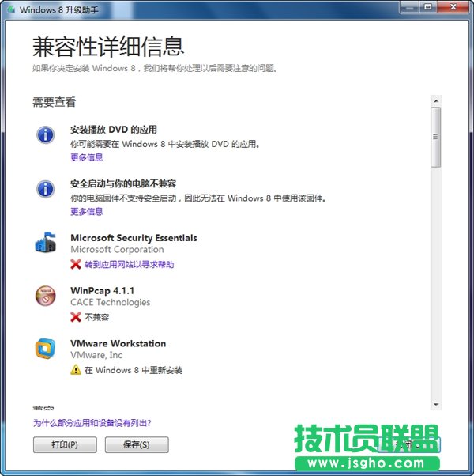Open 更多信息 link under DVD playback item
The height and width of the screenshot is (476, 474).
tap(87, 157)
